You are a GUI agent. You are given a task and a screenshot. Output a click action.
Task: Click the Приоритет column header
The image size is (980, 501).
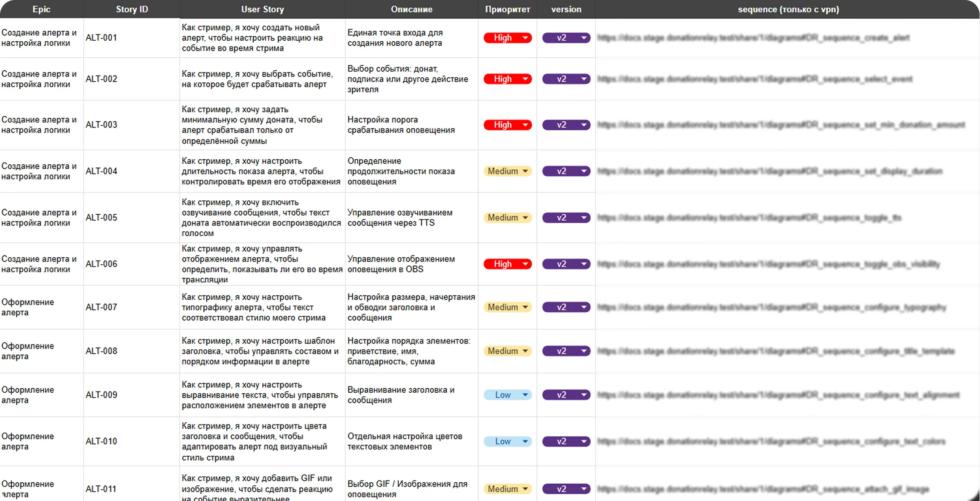[508, 9]
